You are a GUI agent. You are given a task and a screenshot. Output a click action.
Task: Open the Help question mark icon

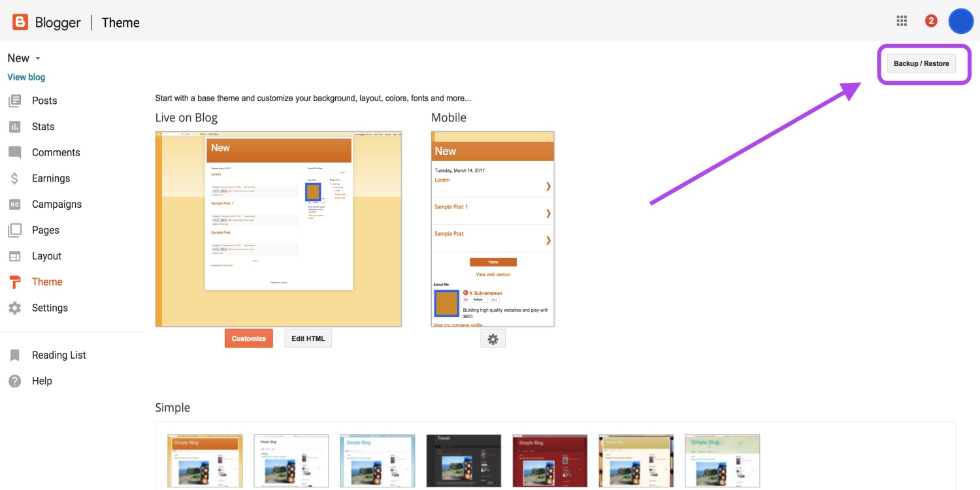coord(15,381)
